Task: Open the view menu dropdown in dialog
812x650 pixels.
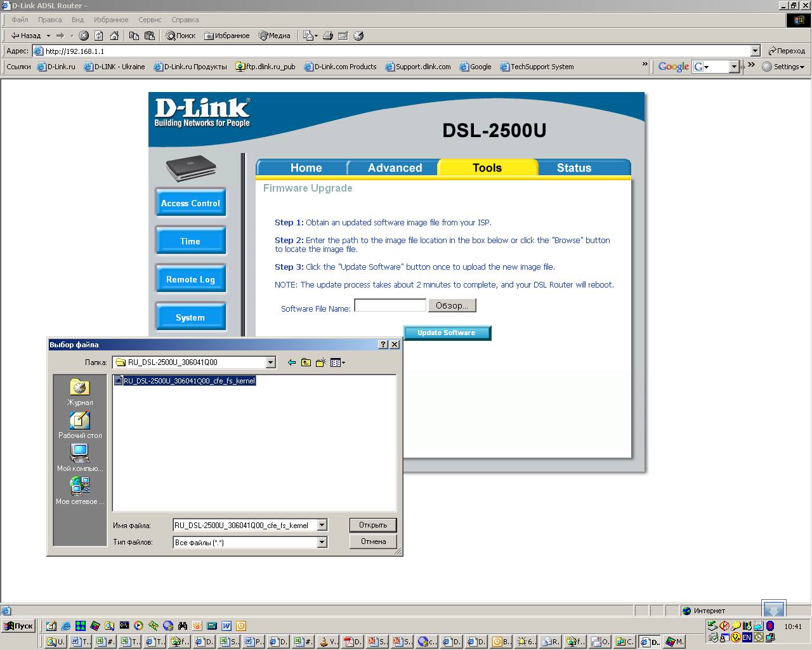Action: [337, 362]
